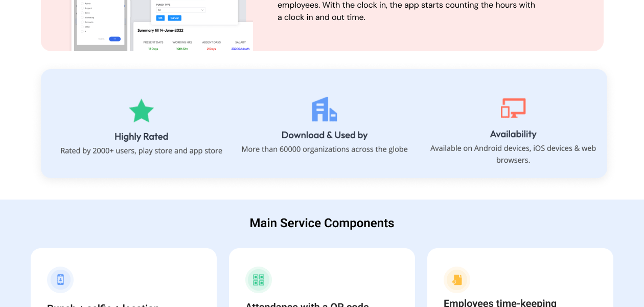Screen dimensions: 644x307
Task: Click the red devices Availability icon
Action: [513, 108]
